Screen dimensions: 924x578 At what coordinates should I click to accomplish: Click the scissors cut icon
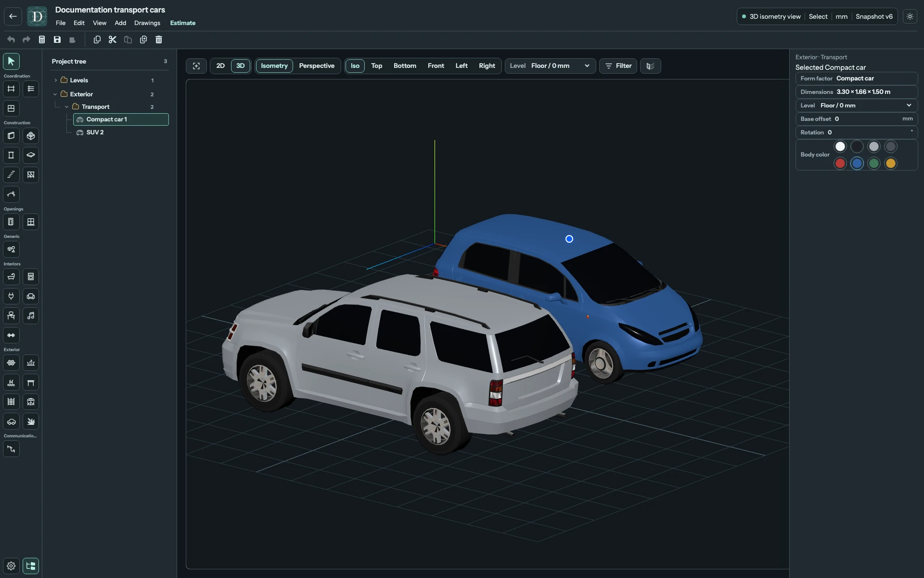(113, 39)
